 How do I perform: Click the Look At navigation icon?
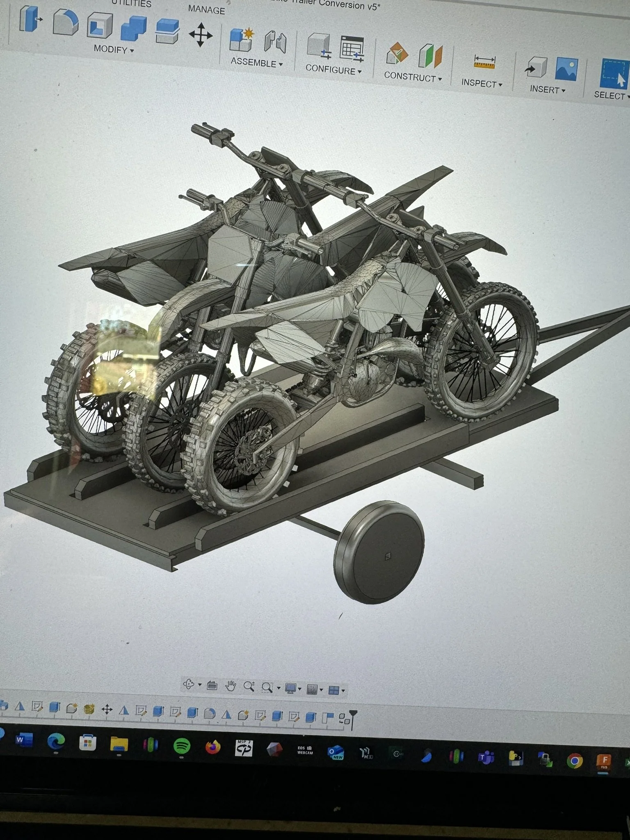pyautogui.click(x=212, y=685)
